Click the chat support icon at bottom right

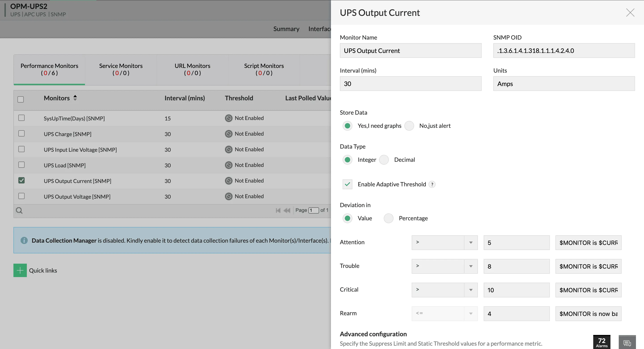[x=627, y=343]
